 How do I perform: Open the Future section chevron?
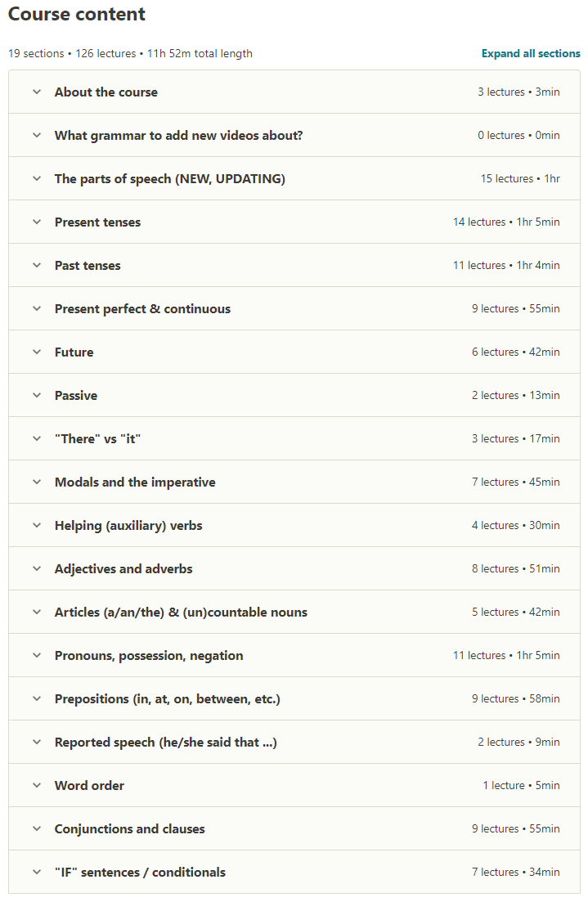tap(37, 352)
